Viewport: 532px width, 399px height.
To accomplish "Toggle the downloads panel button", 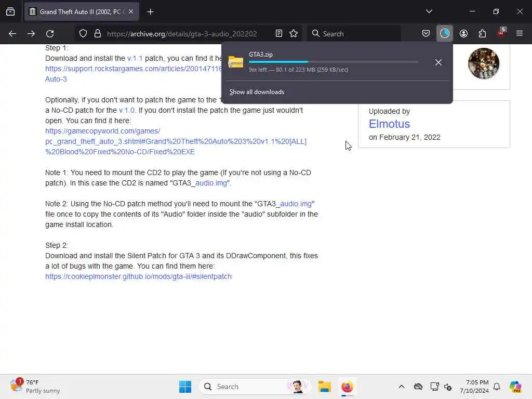I will tap(445, 33).
